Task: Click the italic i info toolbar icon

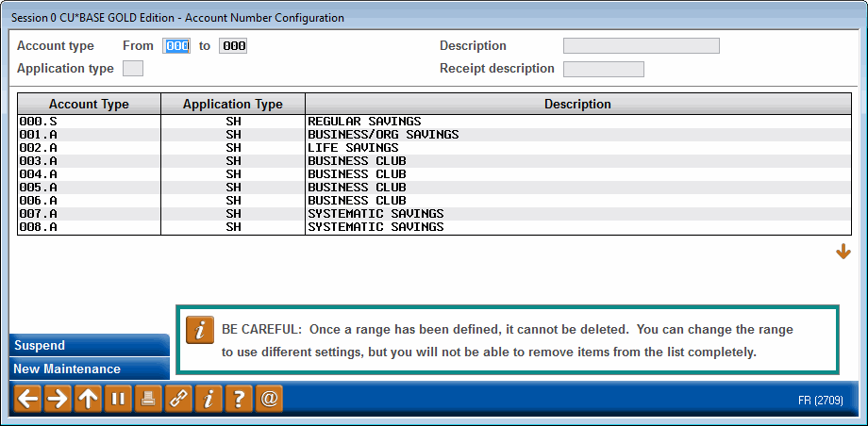Action: tap(209, 399)
